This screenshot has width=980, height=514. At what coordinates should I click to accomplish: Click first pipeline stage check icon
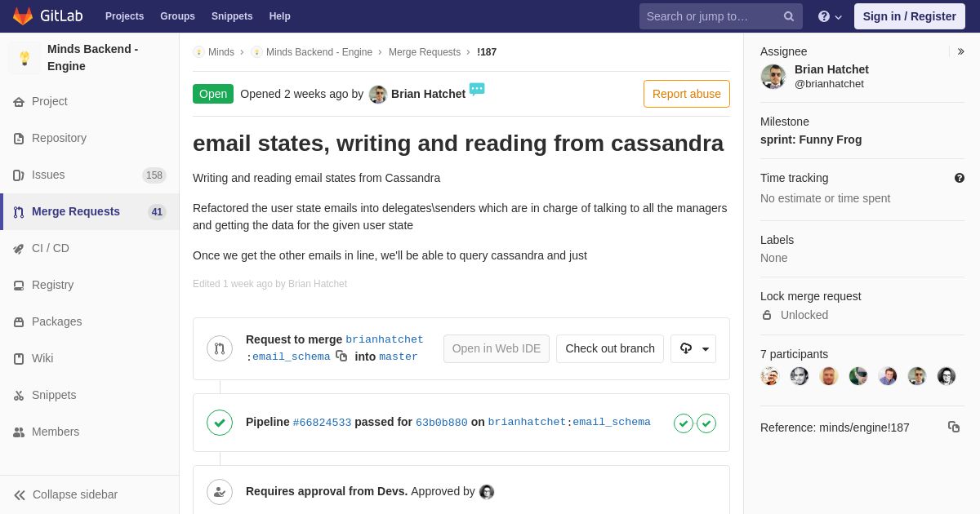click(x=684, y=423)
